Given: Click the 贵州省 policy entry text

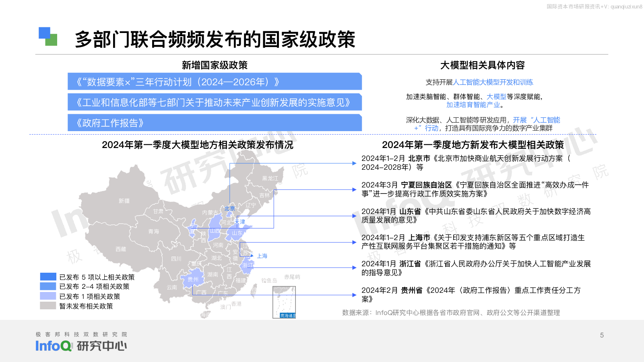Looking at the screenshot, I should point(471,294).
